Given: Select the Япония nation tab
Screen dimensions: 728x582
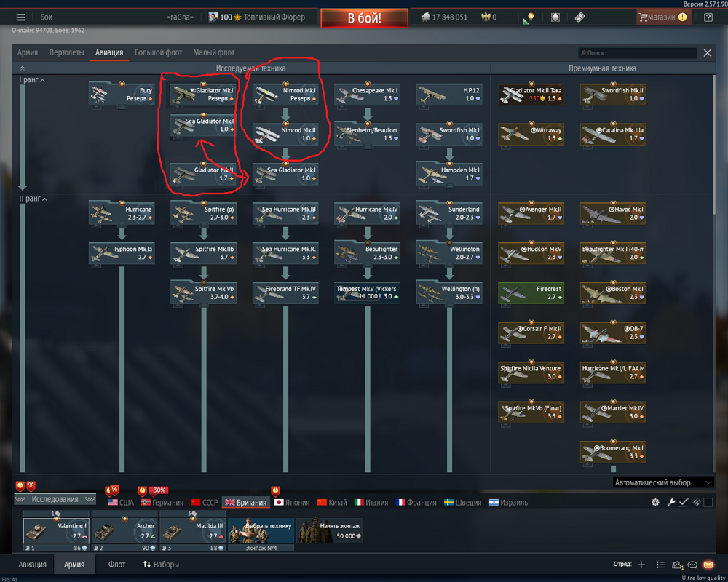Looking at the screenshot, I should 292,502.
